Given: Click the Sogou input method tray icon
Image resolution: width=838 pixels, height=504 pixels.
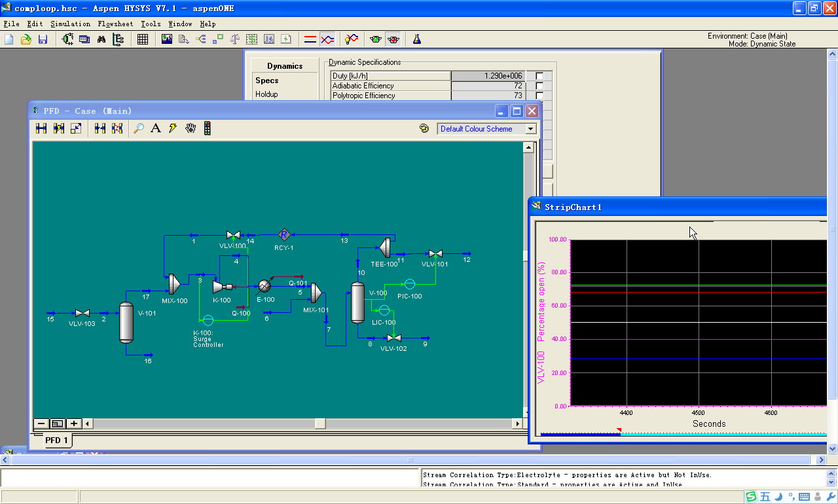Looking at the screenshot, I should tap(752, 497).
